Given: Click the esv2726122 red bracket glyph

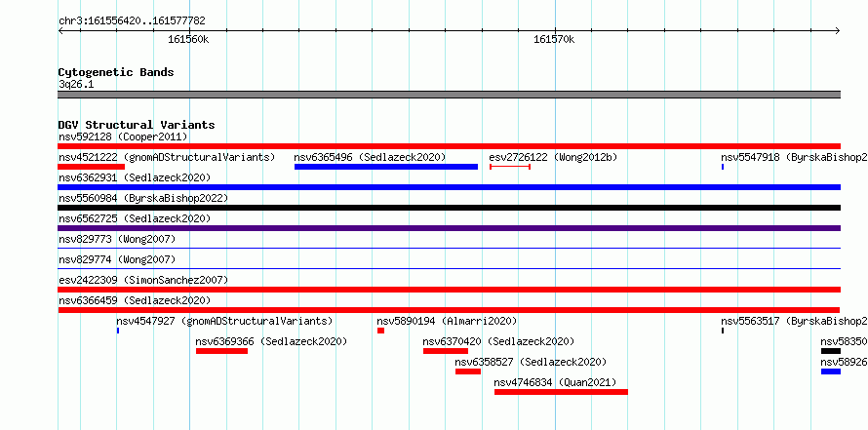Looking at the screenshot, I should click(x=510, y=167).
